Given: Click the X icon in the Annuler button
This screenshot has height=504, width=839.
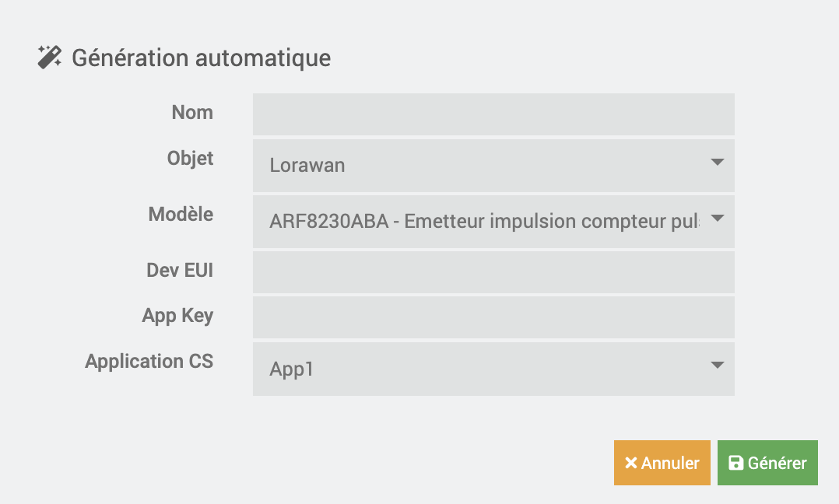Looking at the screenshot, I should [631, 463].
